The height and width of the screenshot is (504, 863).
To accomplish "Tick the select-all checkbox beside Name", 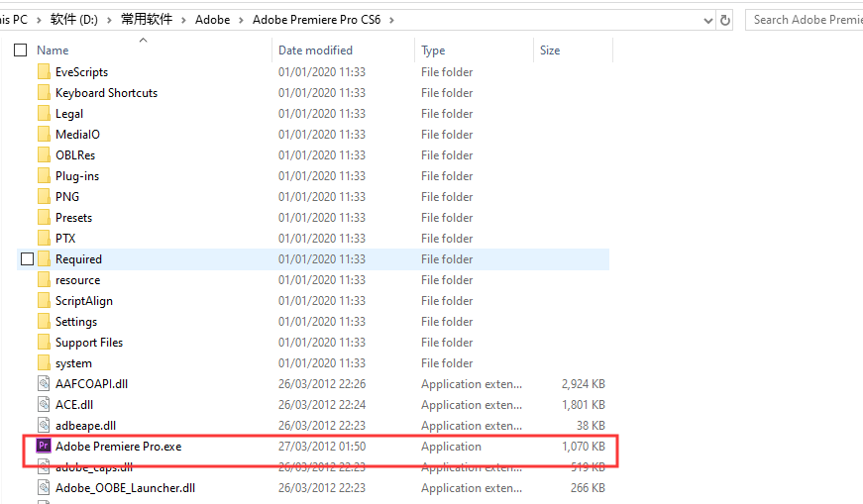I will point(21,50).
